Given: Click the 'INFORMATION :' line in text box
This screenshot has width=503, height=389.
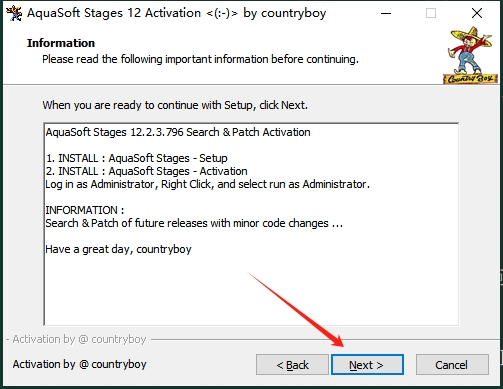Looking at the screenshot, I should pyautogui.click(x=85, y=210).
